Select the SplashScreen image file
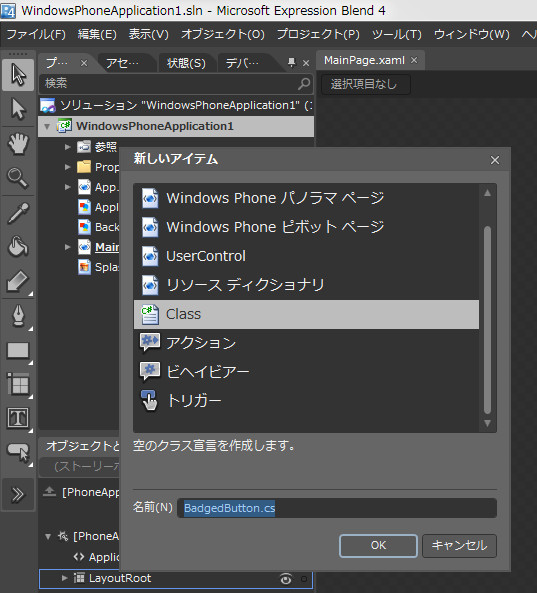Image resolution: width=537 pixels, height=593 pixels. point(98,267)
